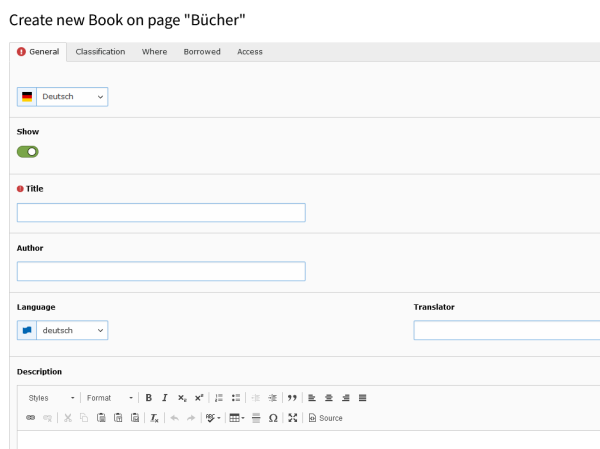The width and height of the screenshot is (600, 449).
Task: Open the Format dropdown
Action: pos(109,398)
